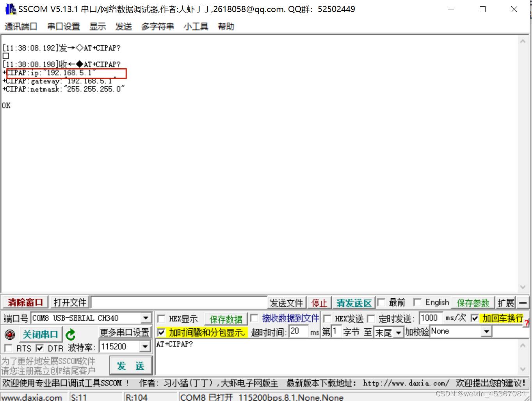Toggle the DTR checkbox
532x401 pixels.
pyautogui.click(x=39, y=348)
